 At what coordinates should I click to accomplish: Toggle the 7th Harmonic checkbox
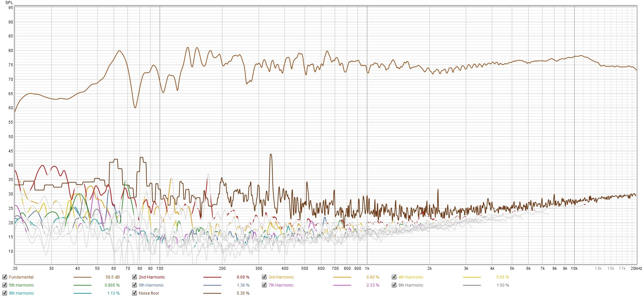tap(264, 285)
